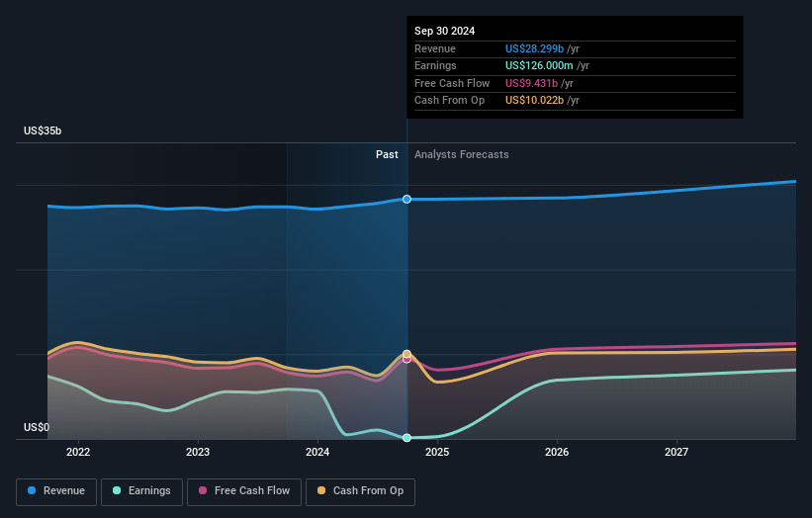812x518 pixels.
Task: Click the pink Free Cash Flow legend dot
Action: click(203, 490)
